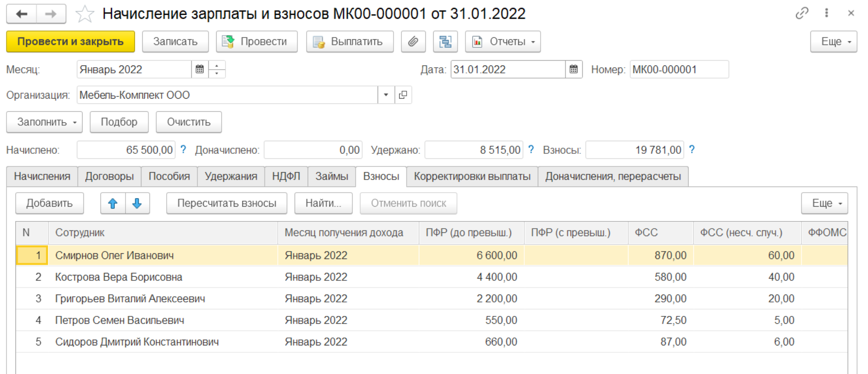868x374 pixels.
Task: Step the Месяц value with spinner
Action: click(217, 70)
